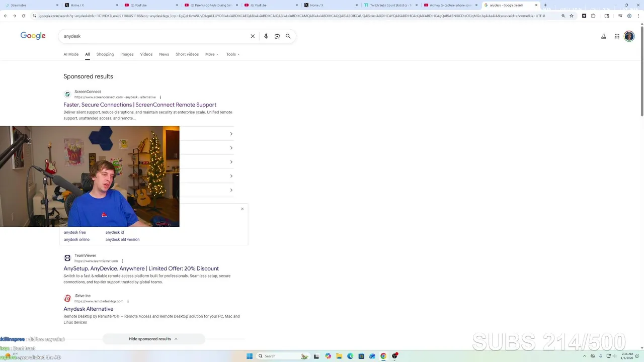The width and height of the screenshot is (644, 362).
Task: Open a new browser tab
Action: [545, 5]
